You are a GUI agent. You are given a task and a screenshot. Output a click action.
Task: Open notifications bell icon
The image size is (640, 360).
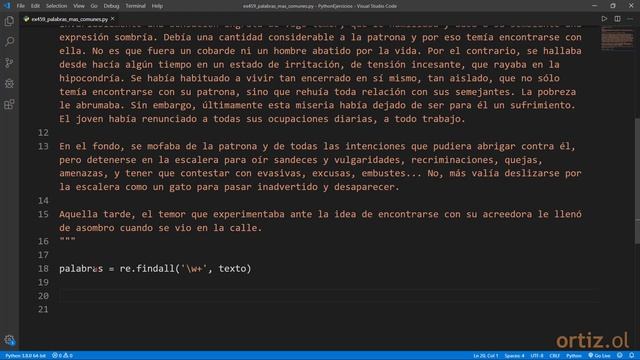(631, 356)
